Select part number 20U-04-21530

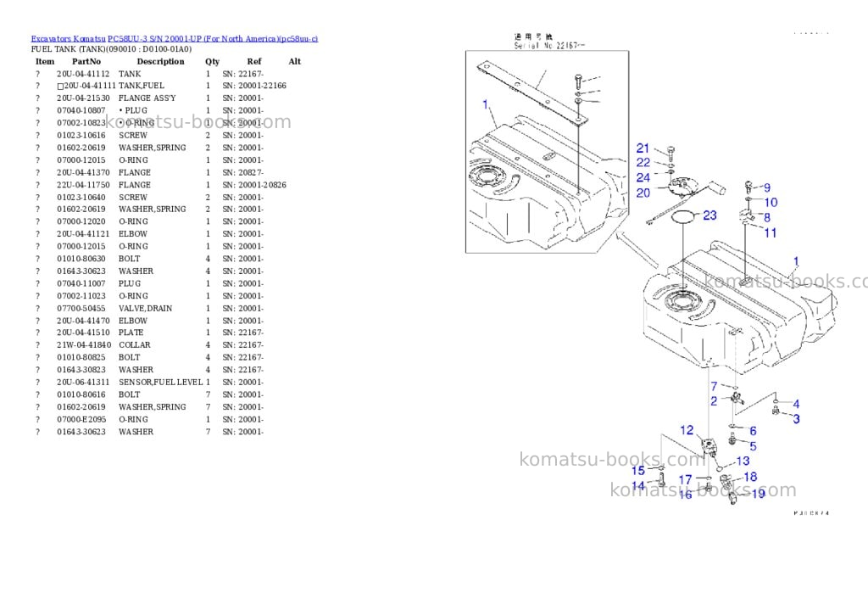coord(83,98)
